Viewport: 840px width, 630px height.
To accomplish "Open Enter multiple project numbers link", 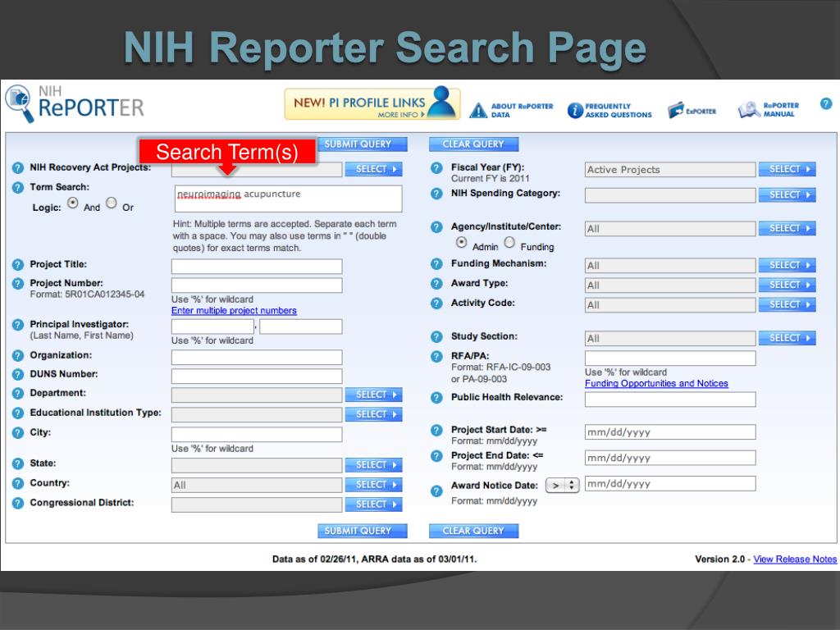I will pos(234,311).
